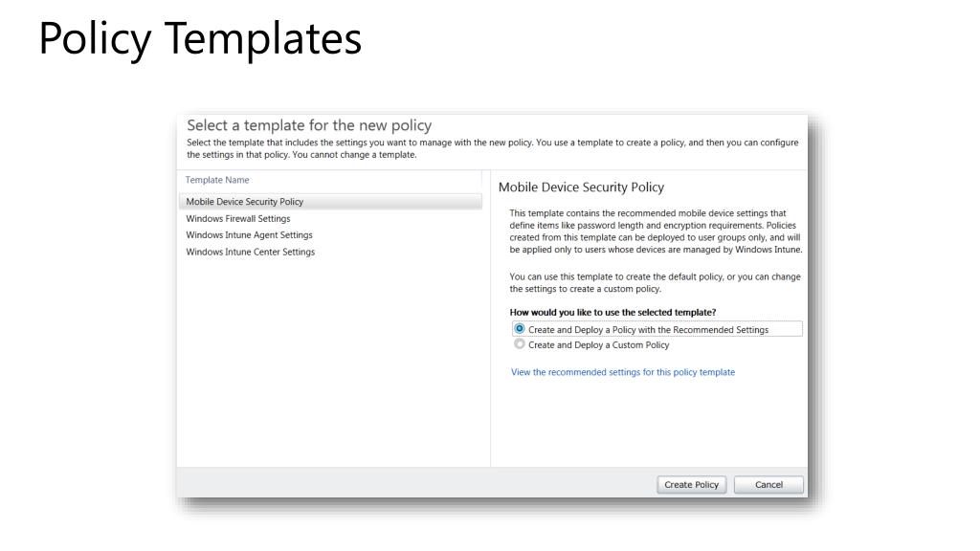Screen dimensions: 980x551
Task: Select Windows Intune Agent Settings template
Action: [249, 235]
